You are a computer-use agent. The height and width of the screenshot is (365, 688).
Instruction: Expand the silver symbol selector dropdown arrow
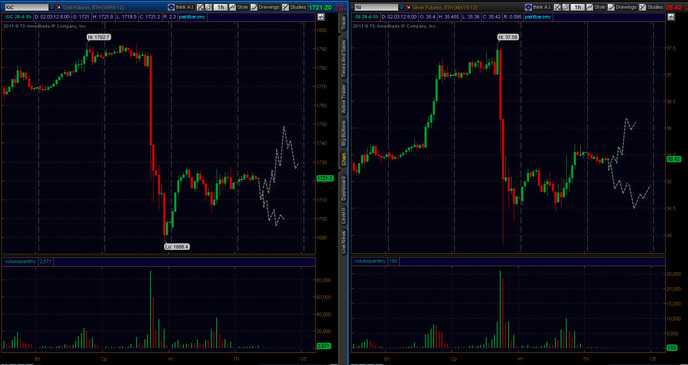tap(402, 7)
